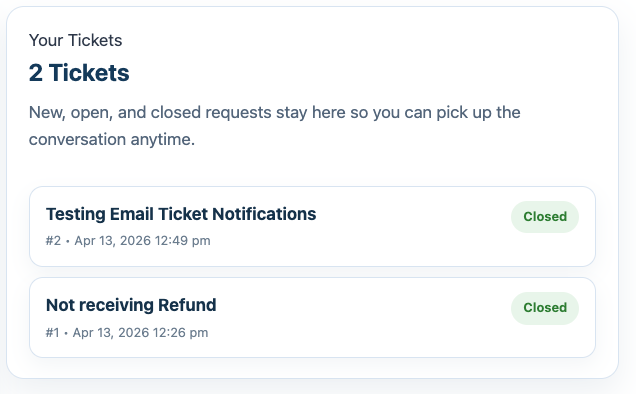Click the conversation anytime text line
Screen dimensions: 636x394
(x=112, y=140)
